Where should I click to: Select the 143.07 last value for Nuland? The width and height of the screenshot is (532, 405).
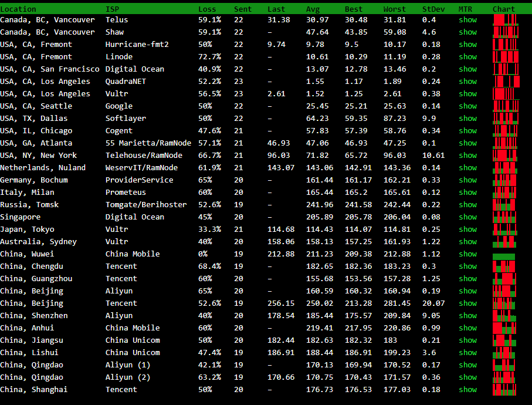pyautogui.click(x=281, y=168)
